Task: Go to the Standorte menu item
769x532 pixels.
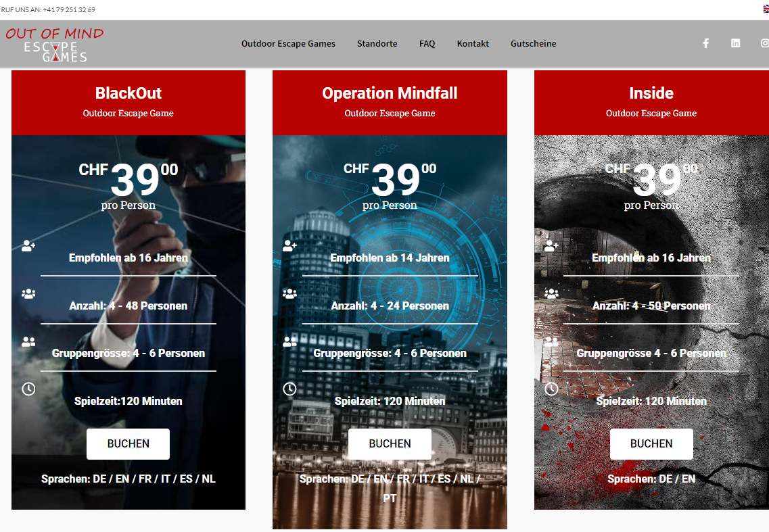Action: pyautogui.click(x=377, y=43)
